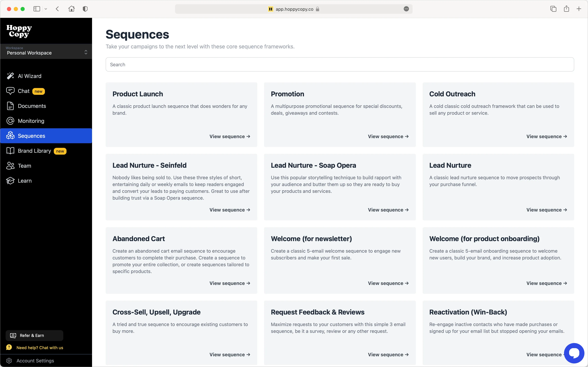Viewport: 588px width, 367px height.
Task: Click into the Search field
Action: pyautogui.click(x=339, y=64)
